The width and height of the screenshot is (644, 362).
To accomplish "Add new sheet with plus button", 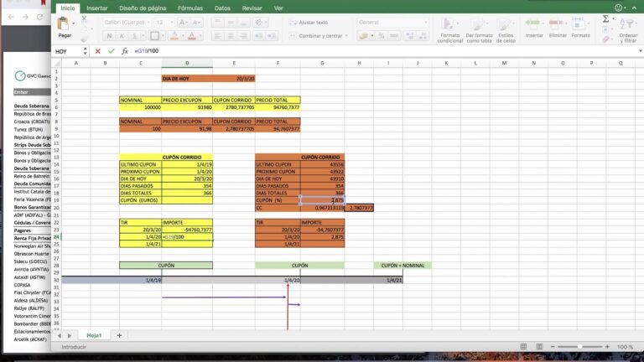I will coord(119,335).
